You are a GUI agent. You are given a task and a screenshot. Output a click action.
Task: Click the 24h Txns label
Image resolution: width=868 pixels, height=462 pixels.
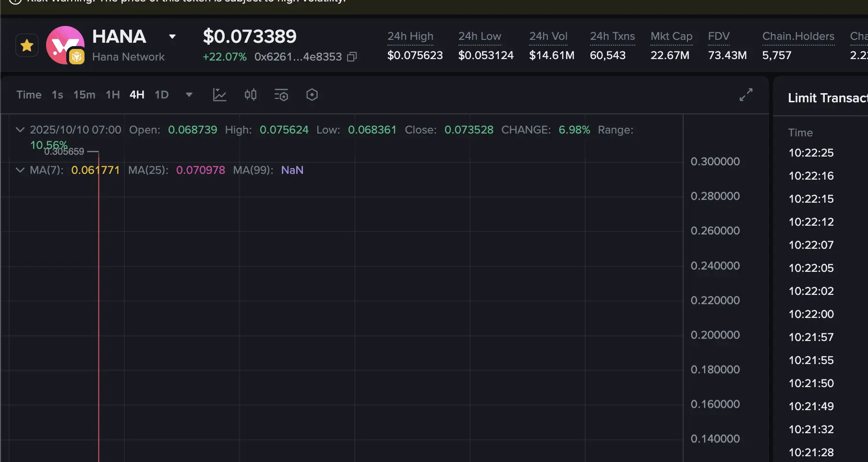(x=613, y=36)
